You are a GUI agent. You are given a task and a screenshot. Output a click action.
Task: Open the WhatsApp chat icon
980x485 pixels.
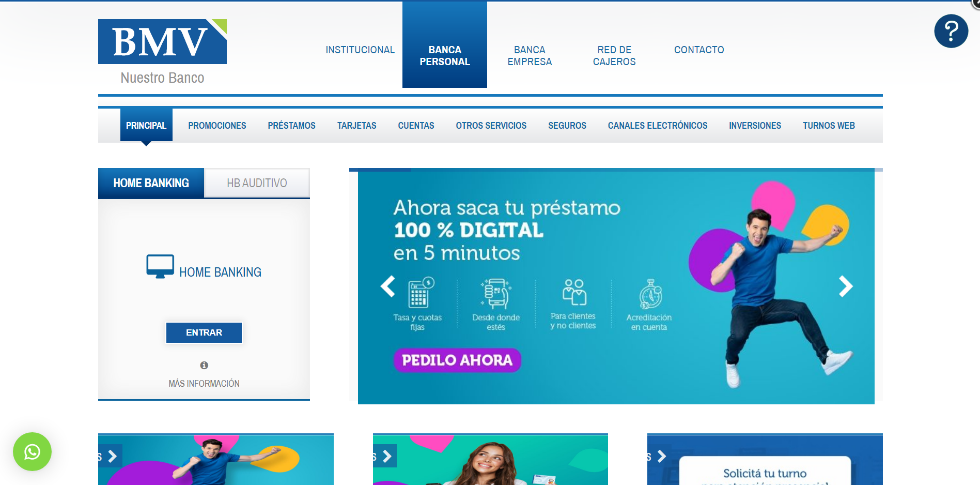(32, 452)
